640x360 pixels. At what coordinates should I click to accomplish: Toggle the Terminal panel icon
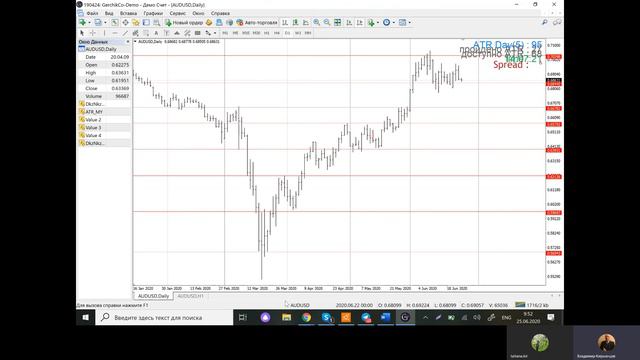coord(146,22)
